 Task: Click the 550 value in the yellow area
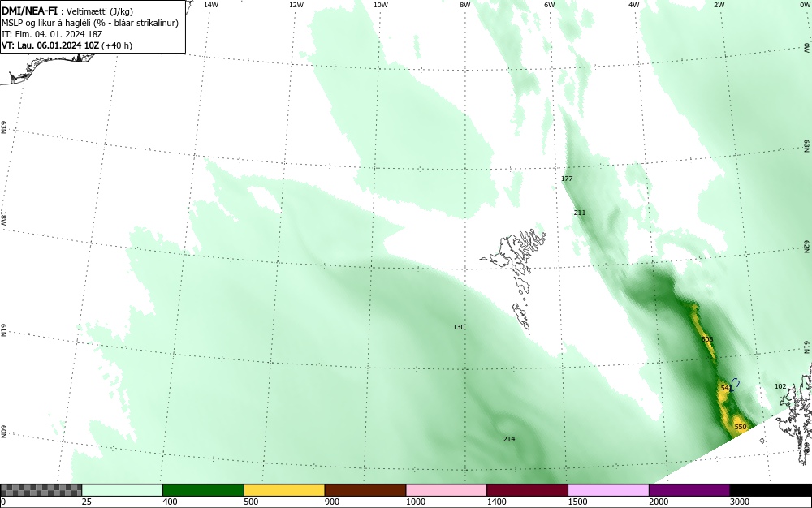tap(741, 428)
